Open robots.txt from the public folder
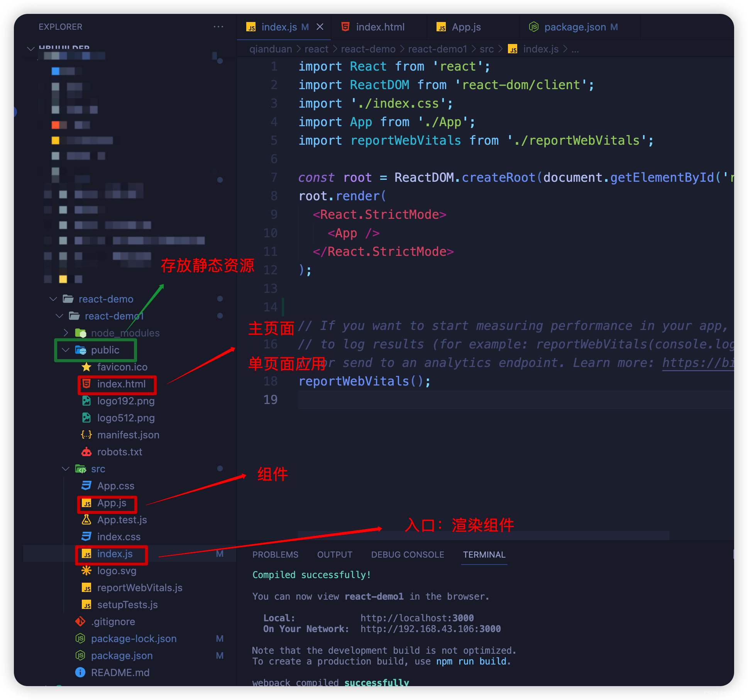The height and width of the screenshot is (700, 748). [x=120, y=452]
